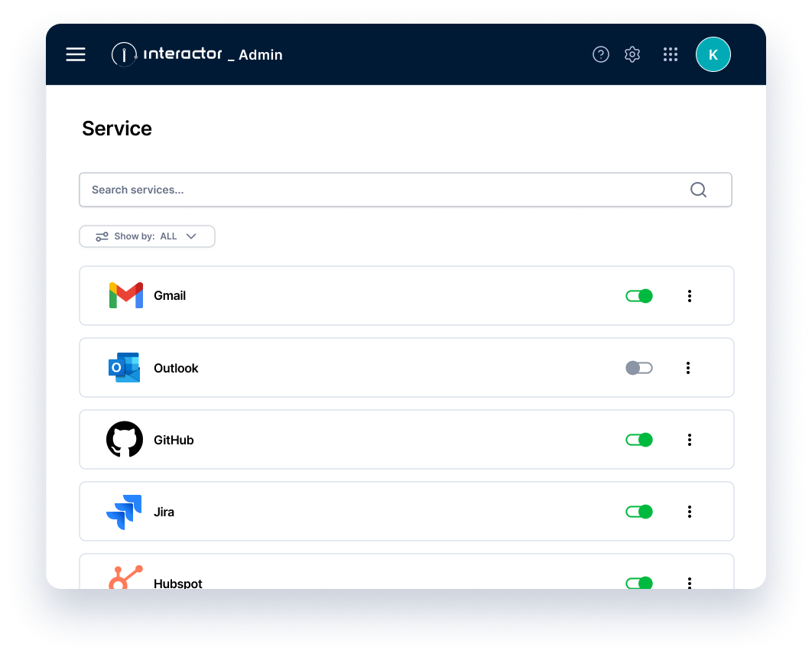Turn off the GitHub service toggle
This screenshot has height=657, width=812.
tap(638, 439)
